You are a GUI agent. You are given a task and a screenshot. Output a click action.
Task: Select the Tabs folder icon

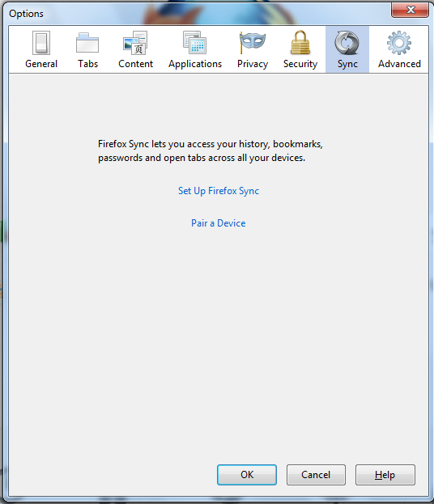87,43
